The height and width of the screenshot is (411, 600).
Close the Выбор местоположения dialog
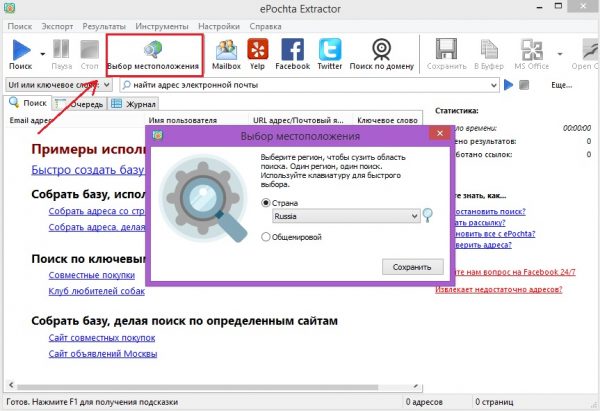point(440,133)
